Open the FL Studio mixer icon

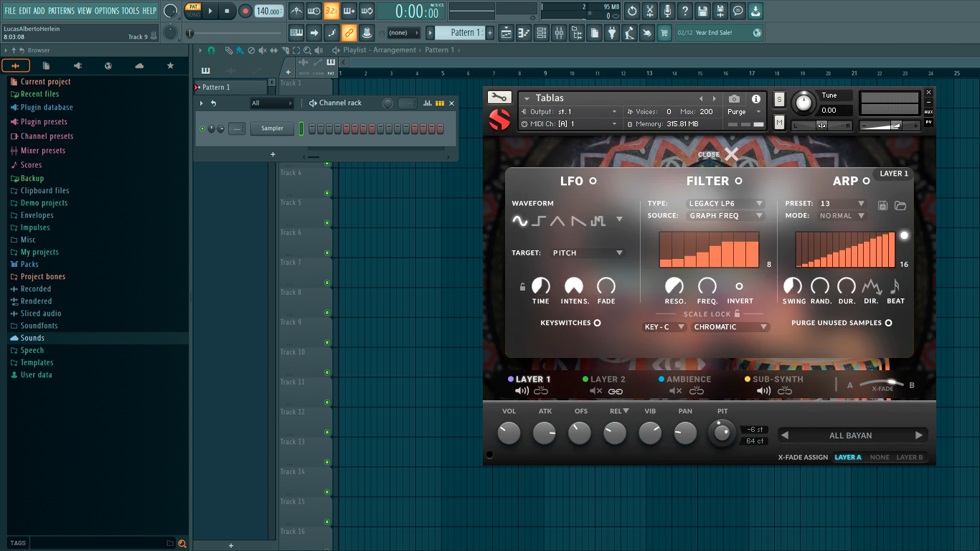tap(558, 32)
